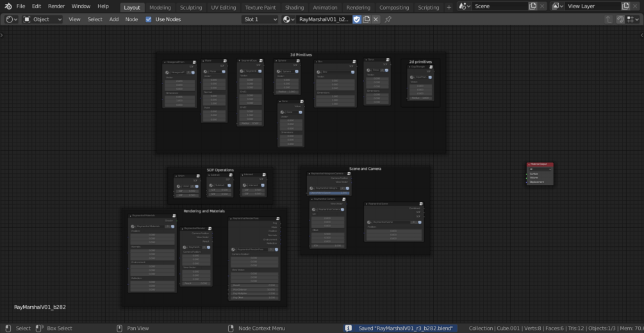The image size is (644, 333).
Task: Unlink the material with X button
Action: (376, 19)
